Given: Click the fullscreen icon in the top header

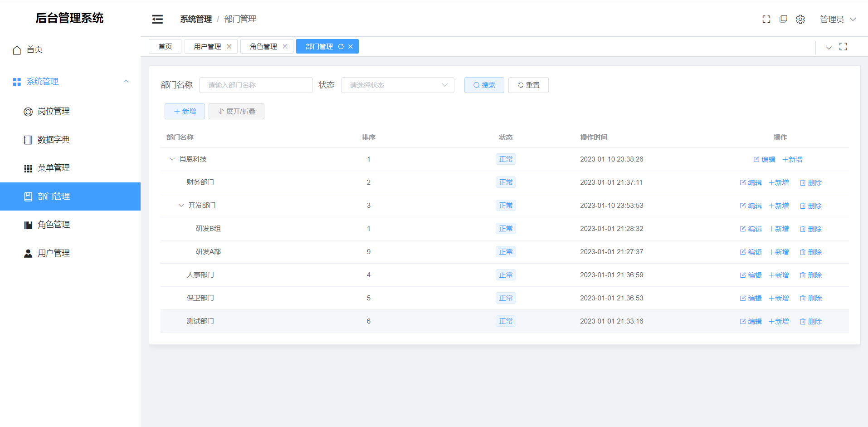Looking at the screenshot, I should [766, 19].
